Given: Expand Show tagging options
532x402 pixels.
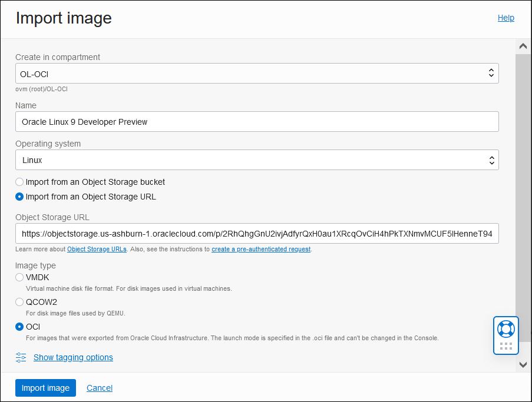Looking at the screenshot, I should 73,357.
